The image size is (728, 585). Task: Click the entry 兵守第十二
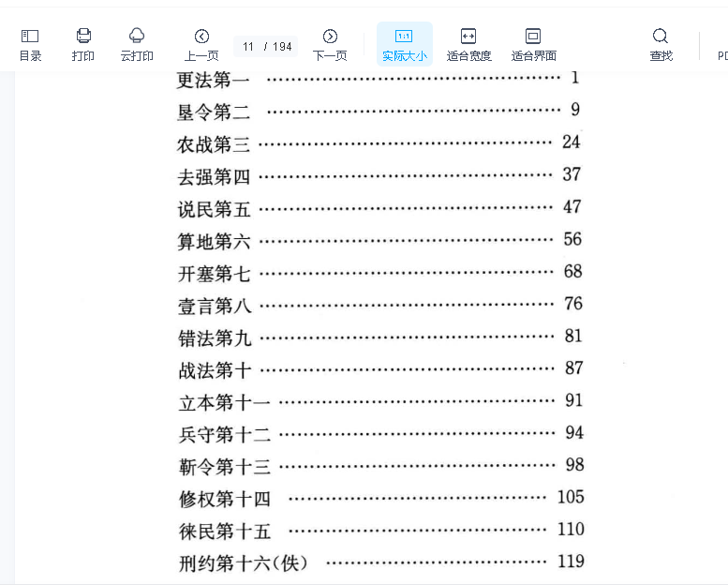point(225,435)
